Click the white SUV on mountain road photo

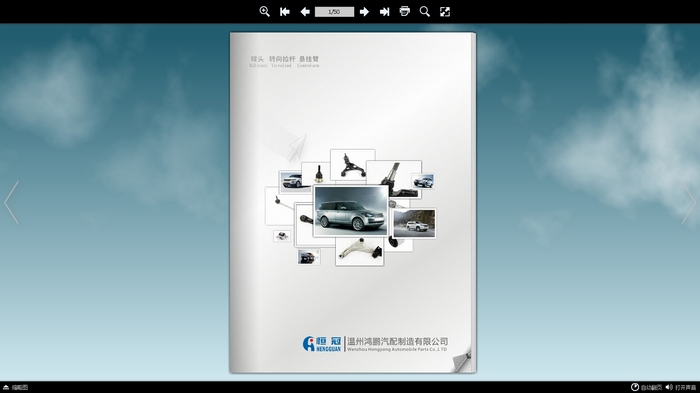coord(414,223)
